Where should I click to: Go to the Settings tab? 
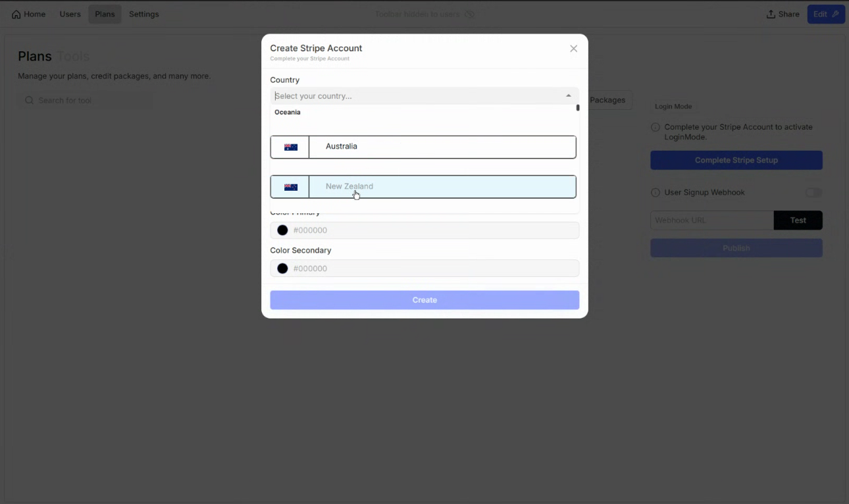pos(143,14)
